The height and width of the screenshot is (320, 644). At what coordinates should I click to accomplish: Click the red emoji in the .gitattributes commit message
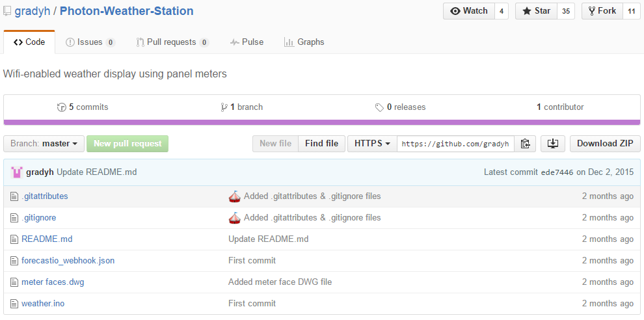point(234,196)
